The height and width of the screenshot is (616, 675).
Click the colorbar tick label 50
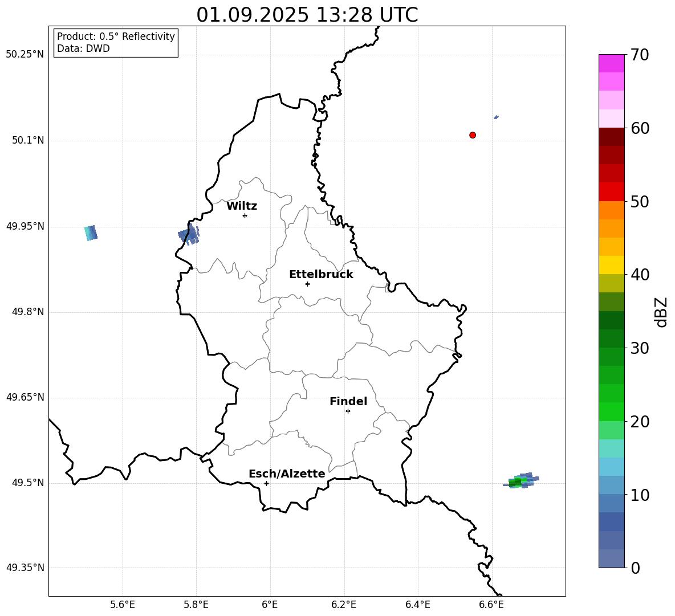click(x=640, y=201)
